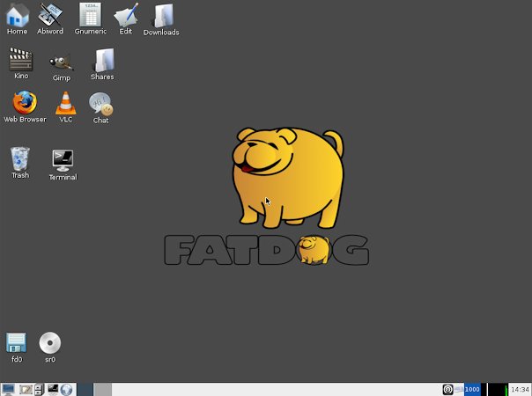The height and width of the screenshot is (396, 532).
Task: Click the 14:34 clock in the tray
Action: pyautogui.click(x=521, y=389)
